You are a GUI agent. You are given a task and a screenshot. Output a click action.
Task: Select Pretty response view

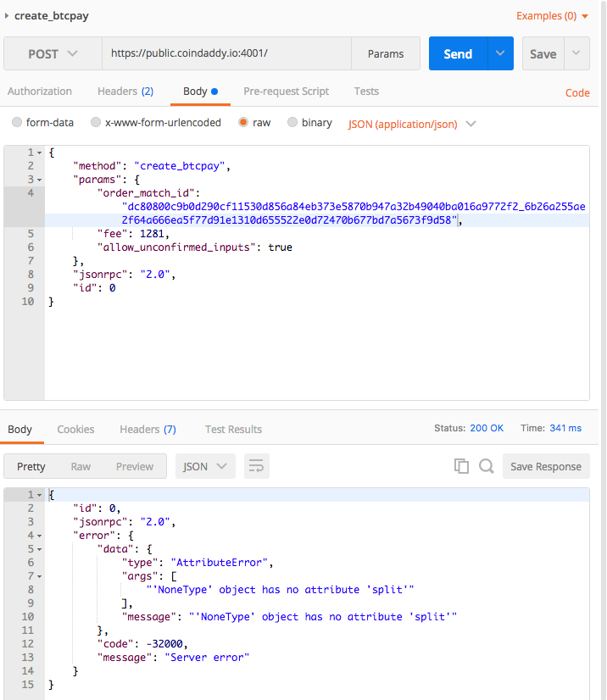click(x=31, y=466)
